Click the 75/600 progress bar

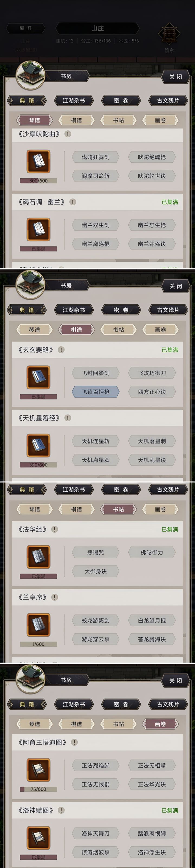pyautogui.click(x=38, y=790)
